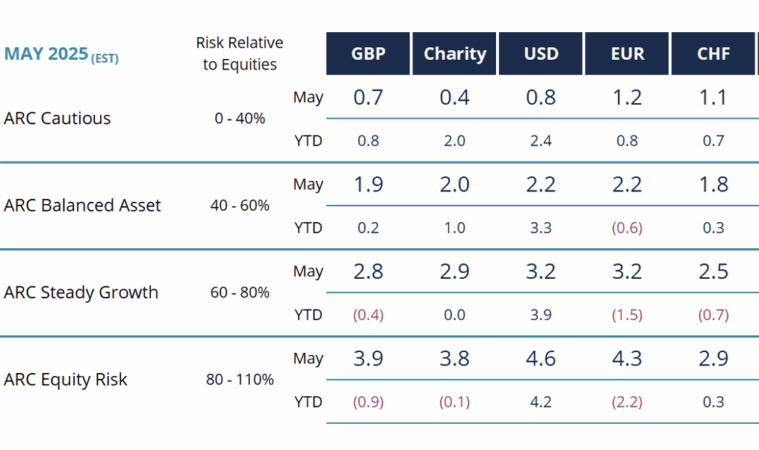Click the GBP column header
This screenshot has height=450, width=759.
(x=368, y=54)
